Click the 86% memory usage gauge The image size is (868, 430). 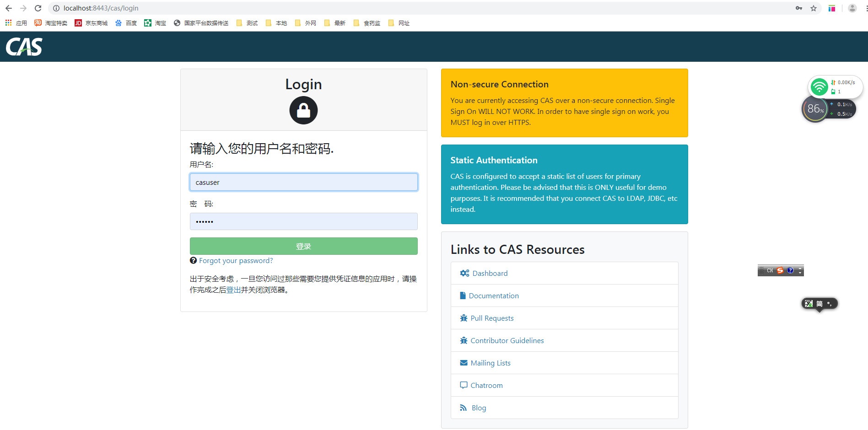click(x=815, y=109)
